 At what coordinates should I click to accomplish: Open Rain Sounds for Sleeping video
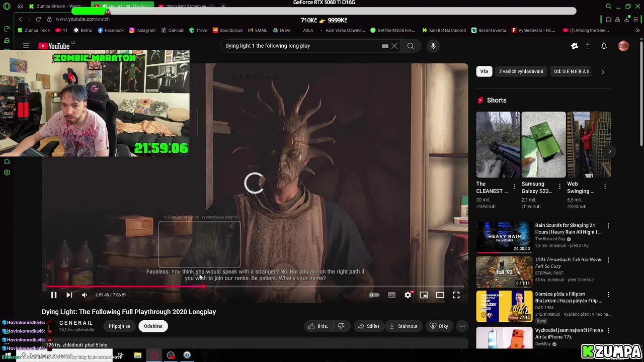coord(504,237)
